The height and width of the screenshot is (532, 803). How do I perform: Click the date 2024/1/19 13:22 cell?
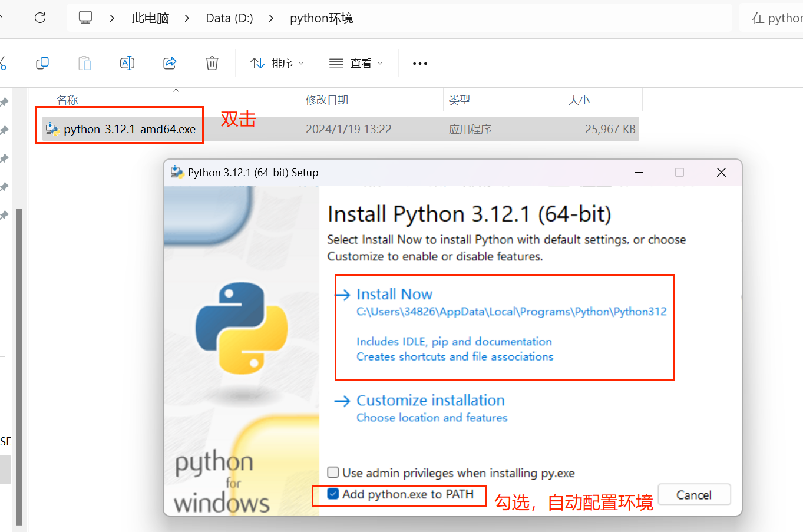(349, 129)
